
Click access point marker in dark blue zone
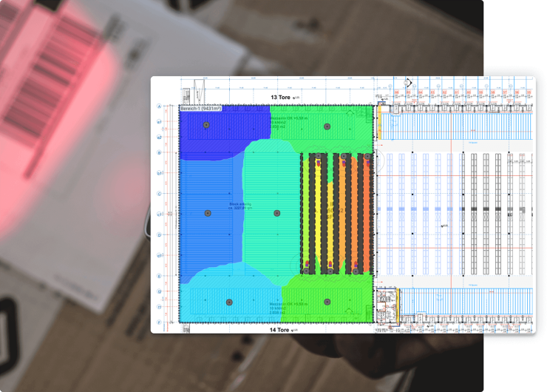click(x=206, y=126)
